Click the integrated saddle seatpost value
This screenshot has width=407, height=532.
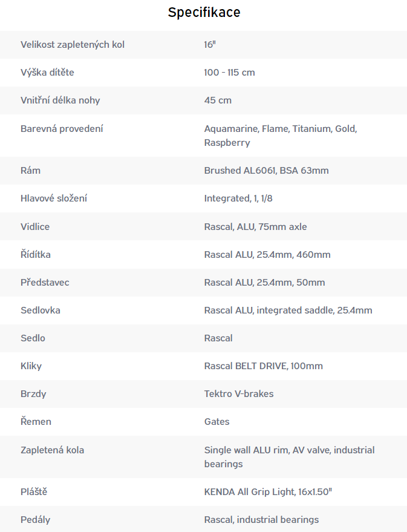point(288,310)
